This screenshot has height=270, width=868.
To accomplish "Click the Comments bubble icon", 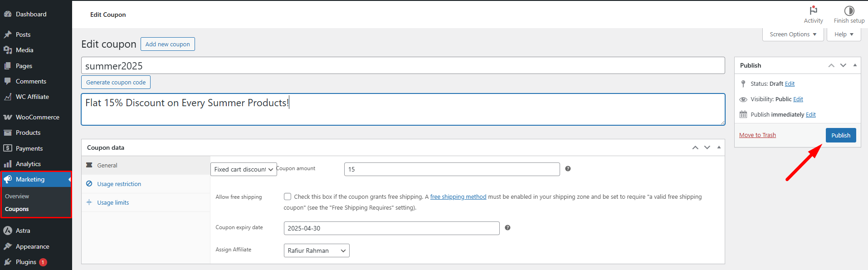I will 8,81.
